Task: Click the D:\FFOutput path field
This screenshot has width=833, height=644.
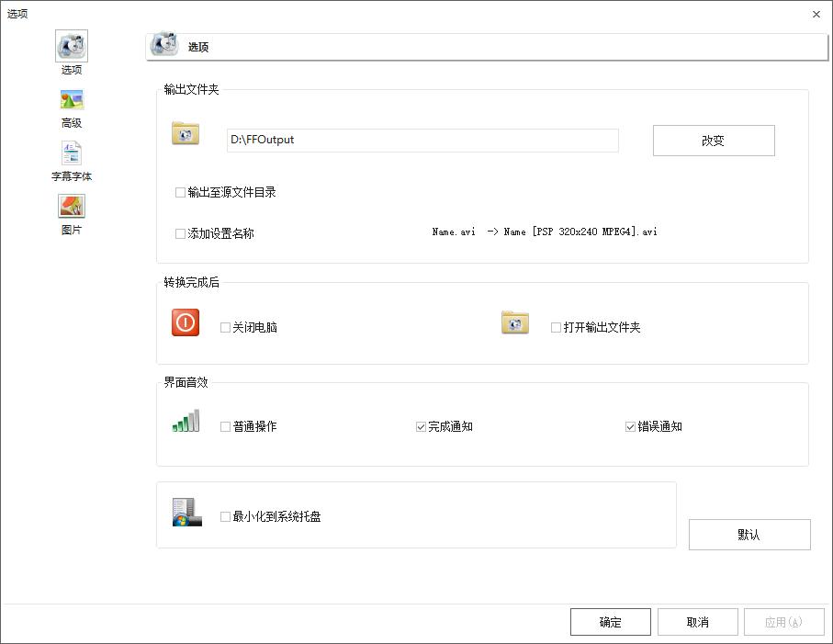Action: click(422, 141)
